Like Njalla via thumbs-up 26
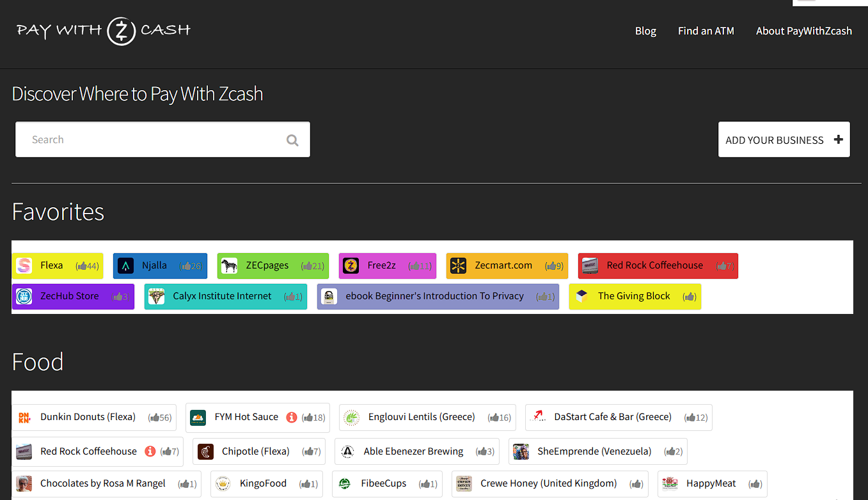Viewport: 868px width, 500px height. pos(191,266)
